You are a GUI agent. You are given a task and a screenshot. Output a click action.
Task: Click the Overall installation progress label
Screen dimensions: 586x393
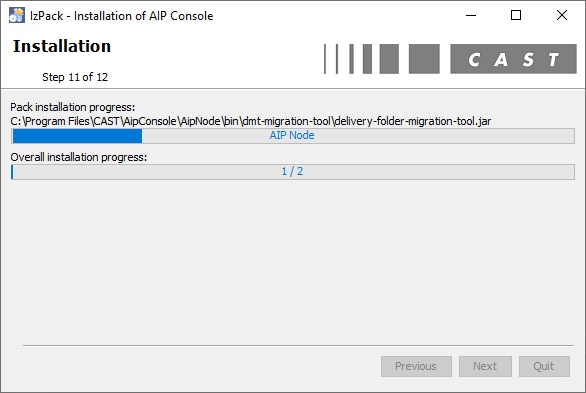pyautogui.click(x=78, y=157)
